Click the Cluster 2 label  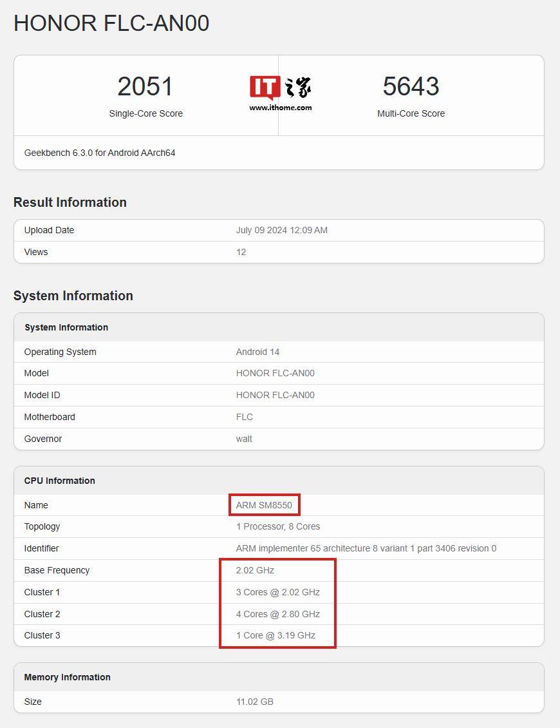(42, 614)
